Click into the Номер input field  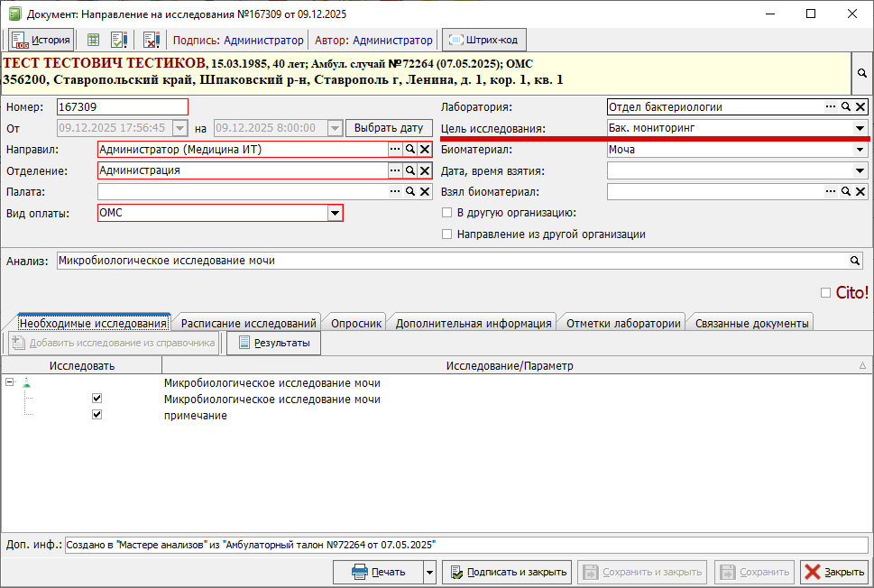122,106
